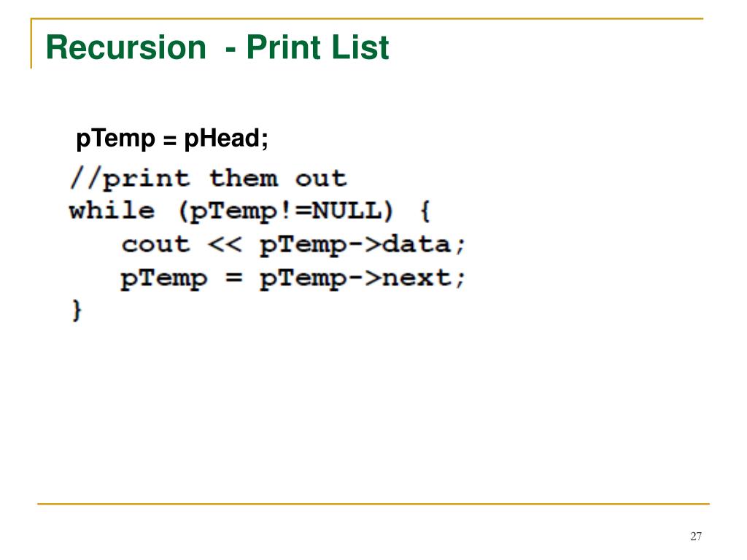Screen dimensions: 747x560
Task: Click the gold vertical bar left of the title
Action: [31, 44]
